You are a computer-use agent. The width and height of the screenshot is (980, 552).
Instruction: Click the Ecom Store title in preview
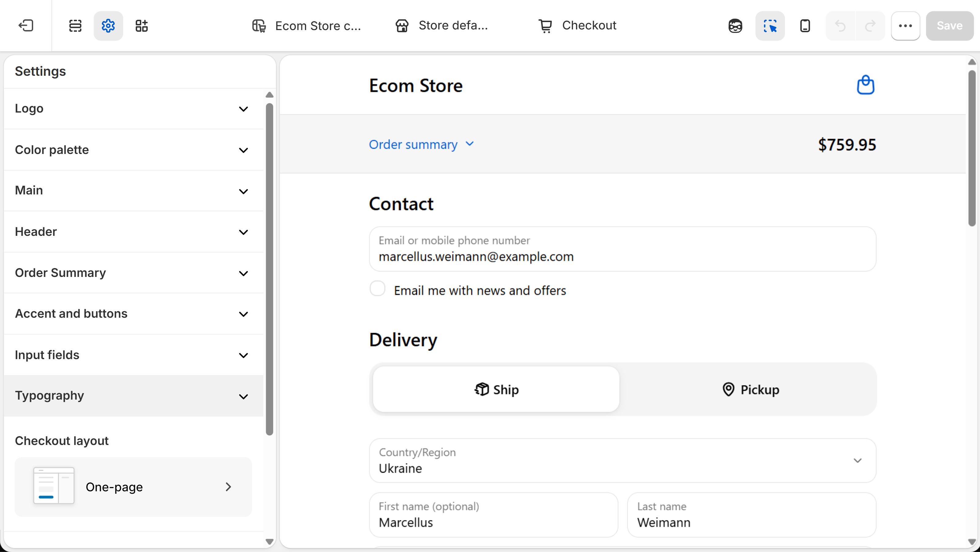(416, 86)
